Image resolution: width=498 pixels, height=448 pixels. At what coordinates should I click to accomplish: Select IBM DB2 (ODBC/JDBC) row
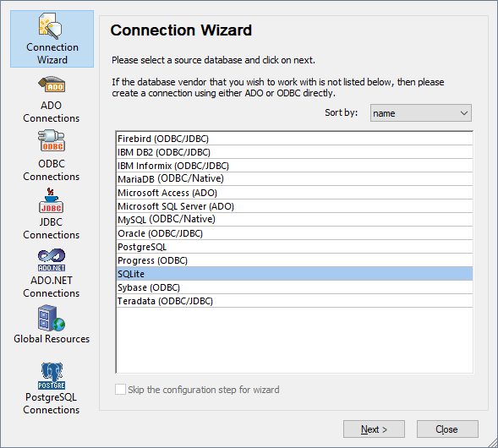click(294, 152)
